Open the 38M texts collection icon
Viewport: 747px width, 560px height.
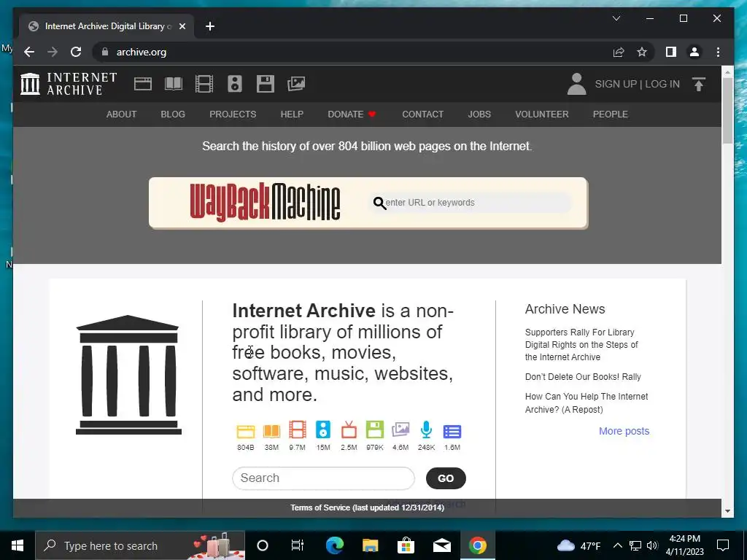click(x=271, y=431)
